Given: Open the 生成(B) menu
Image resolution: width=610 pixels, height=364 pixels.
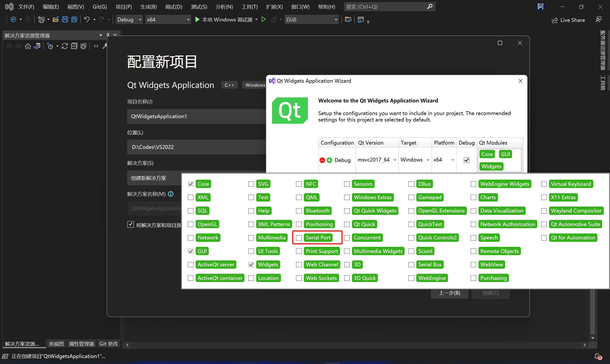Looking at the screenshot, I should (148, 7).
